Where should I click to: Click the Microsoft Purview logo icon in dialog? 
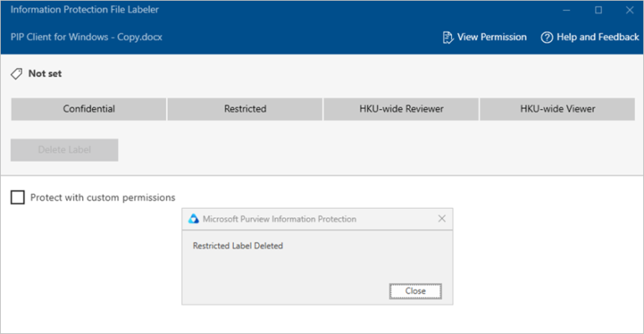click(x=194, y=219)
